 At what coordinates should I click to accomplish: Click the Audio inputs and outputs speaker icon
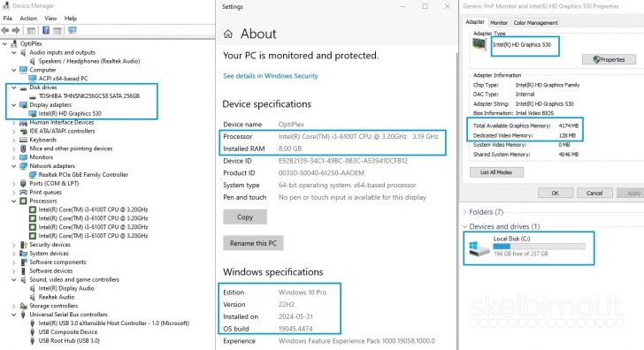click(23, 52)
